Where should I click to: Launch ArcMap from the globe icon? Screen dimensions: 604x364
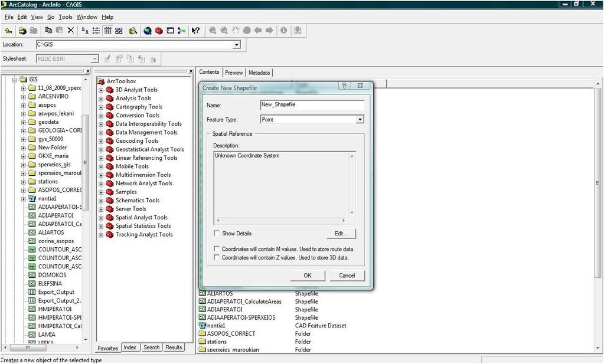147,31
